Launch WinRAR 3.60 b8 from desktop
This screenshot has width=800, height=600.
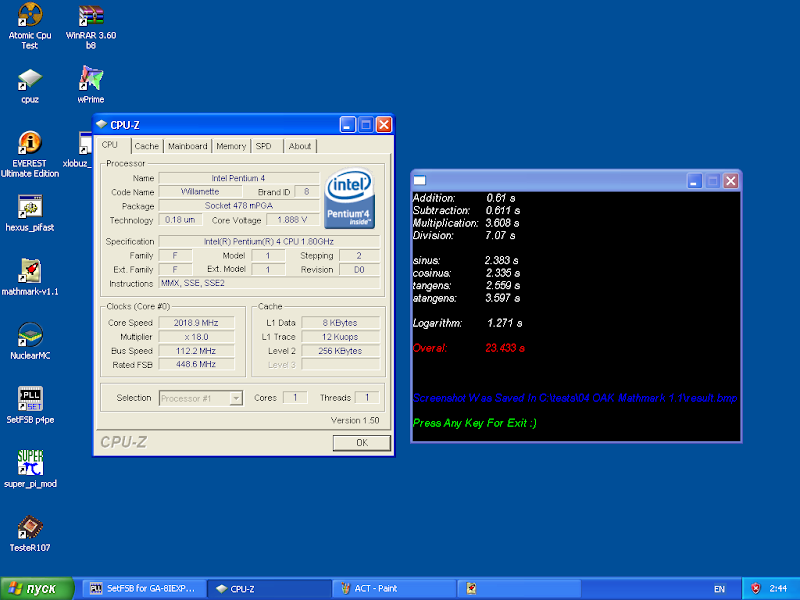coord(91,27)
